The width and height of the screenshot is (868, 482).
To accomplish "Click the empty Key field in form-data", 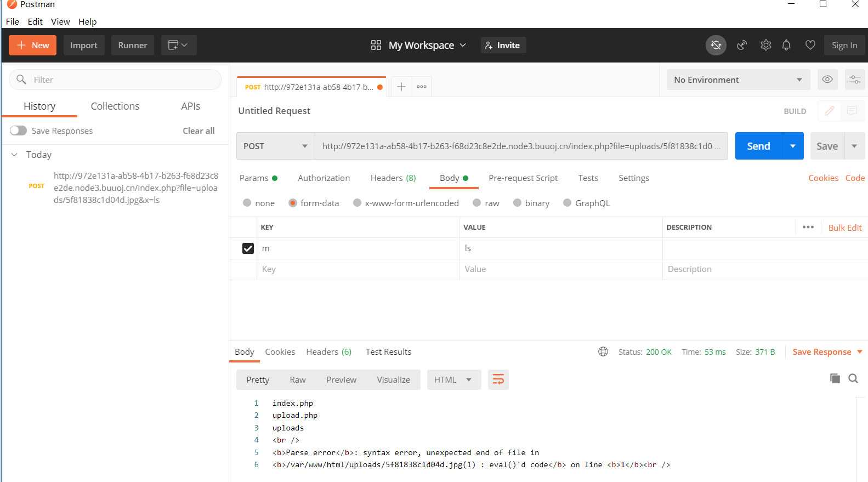I will [358, 269].
